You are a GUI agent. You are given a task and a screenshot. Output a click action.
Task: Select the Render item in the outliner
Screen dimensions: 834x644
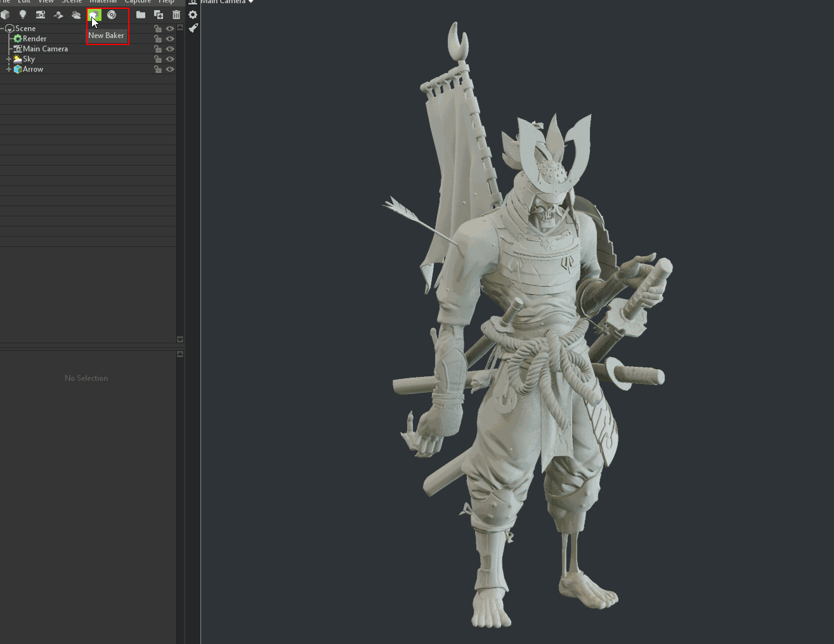88,39
